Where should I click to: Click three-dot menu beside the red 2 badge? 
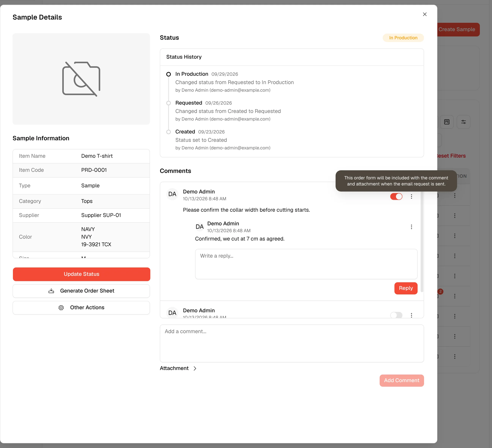point(455,296)
